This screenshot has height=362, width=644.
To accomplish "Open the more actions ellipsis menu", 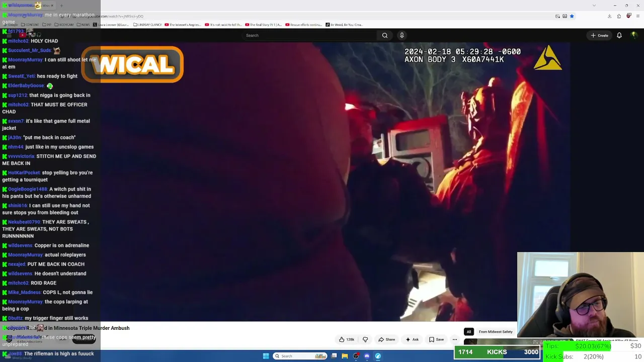I will 455,339.
